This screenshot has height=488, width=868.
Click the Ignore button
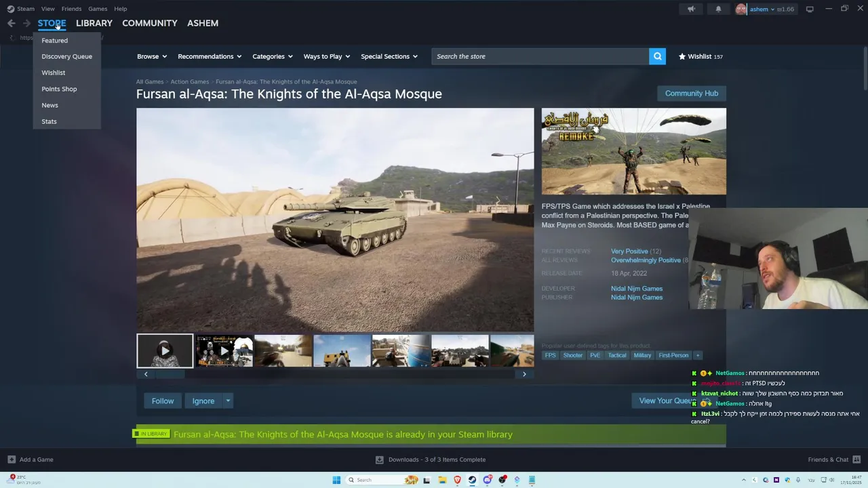click(x=203, y=401)
